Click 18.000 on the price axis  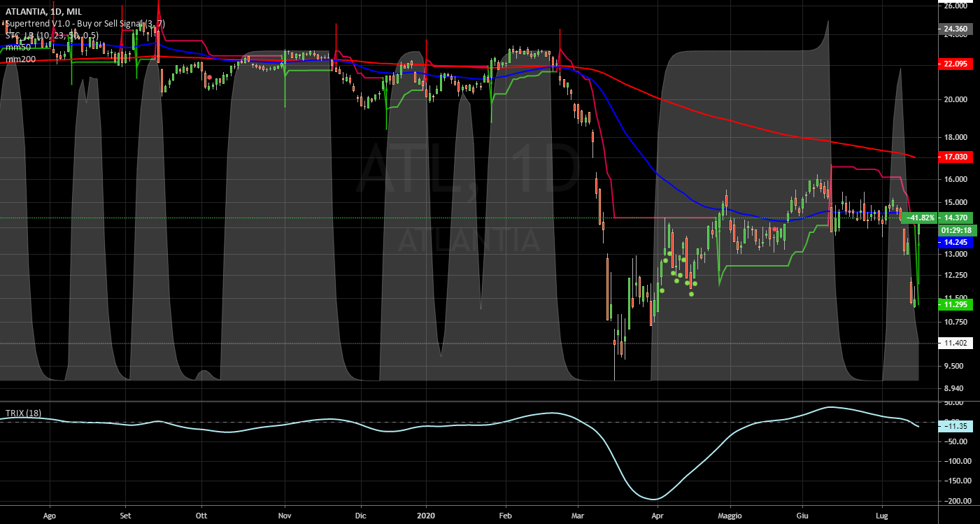point(956,137)
